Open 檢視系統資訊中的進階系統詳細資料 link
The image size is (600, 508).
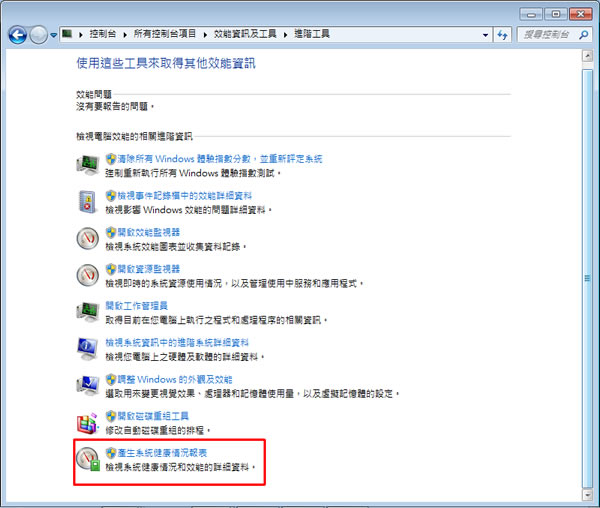177,342
